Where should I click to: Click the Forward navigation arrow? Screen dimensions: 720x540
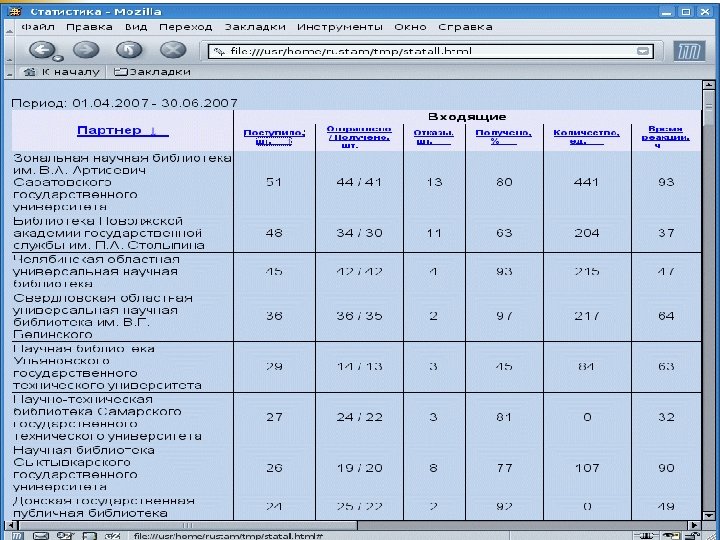(x=86, y=50)
